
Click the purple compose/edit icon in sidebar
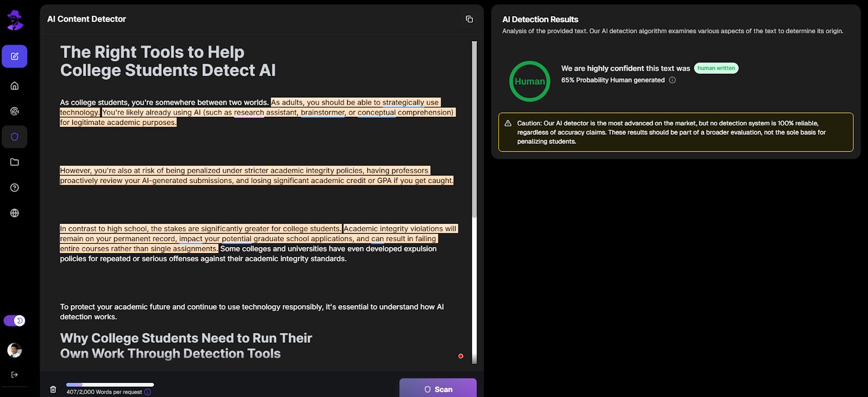pos(15,56)
